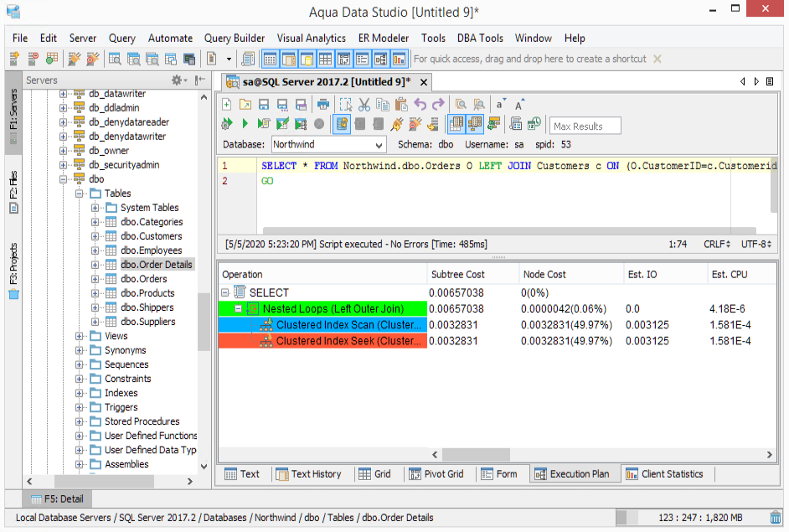Viewport: 789px width, 532px height.
Task: Select the dbo.Products table
Action: pos(147,293)
